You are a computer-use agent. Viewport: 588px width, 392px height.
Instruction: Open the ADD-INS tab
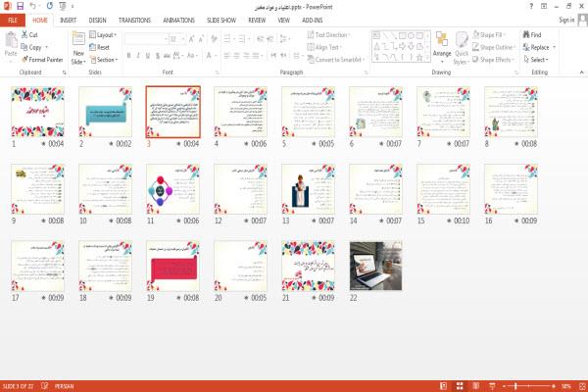tap(313, 21)
